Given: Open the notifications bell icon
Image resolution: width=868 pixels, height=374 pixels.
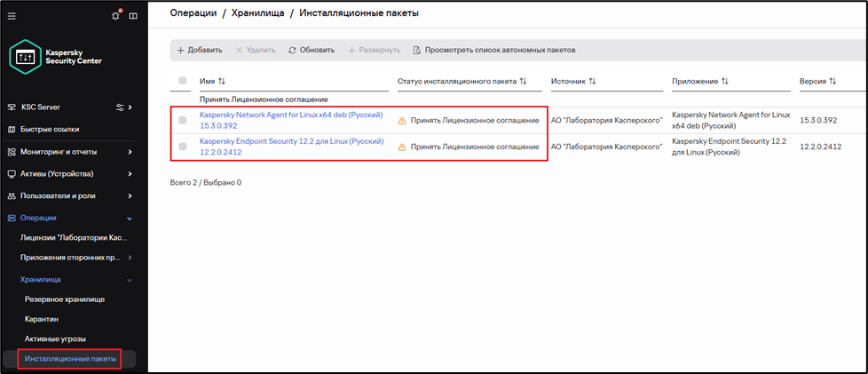Looking at the screenshot, I should coord(115,16).
